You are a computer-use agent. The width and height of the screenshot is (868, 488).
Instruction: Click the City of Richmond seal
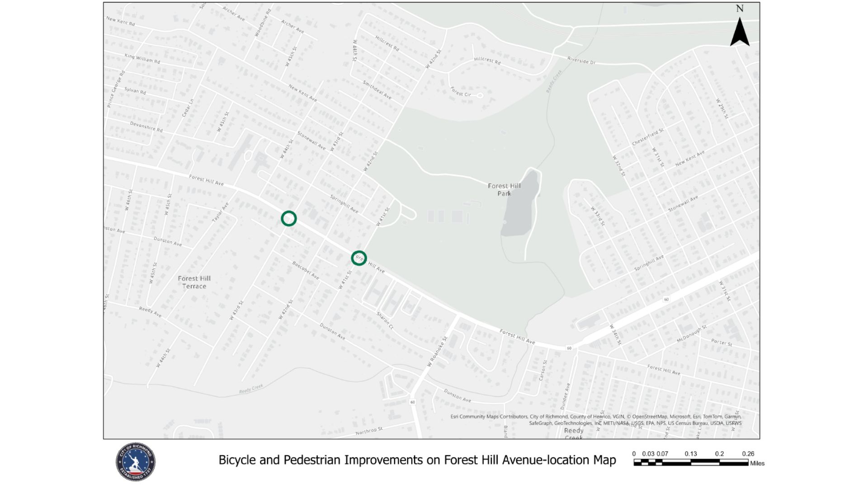(x=135, y=461)
